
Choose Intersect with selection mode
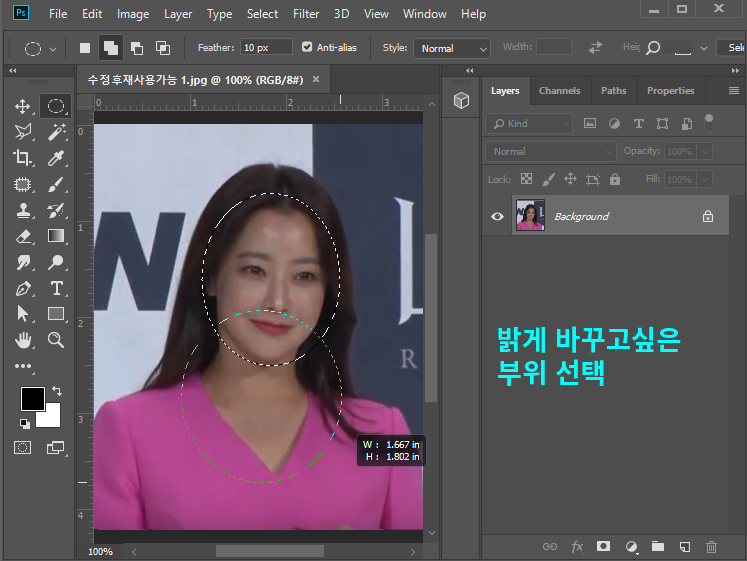click(x=163, y=48)
